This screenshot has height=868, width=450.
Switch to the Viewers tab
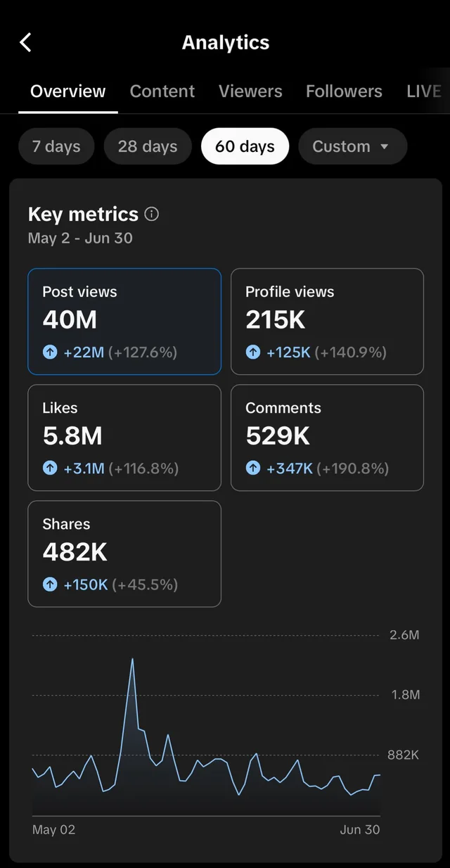pos(250,91)
